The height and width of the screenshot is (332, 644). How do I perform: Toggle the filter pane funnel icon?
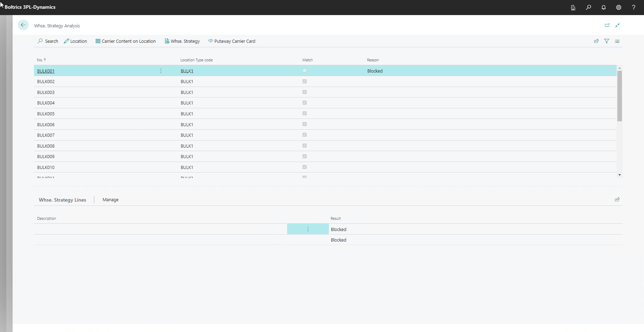tap(606, 41)
